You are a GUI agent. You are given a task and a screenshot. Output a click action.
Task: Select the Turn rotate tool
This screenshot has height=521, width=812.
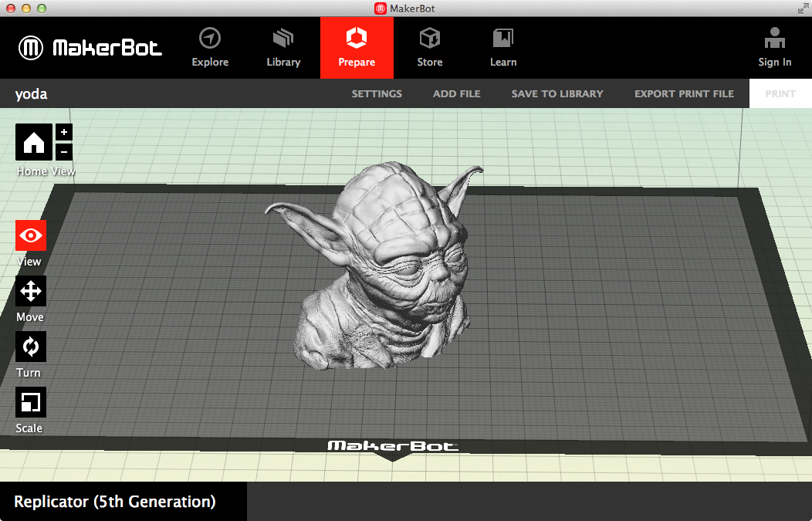tap(31, 347)
